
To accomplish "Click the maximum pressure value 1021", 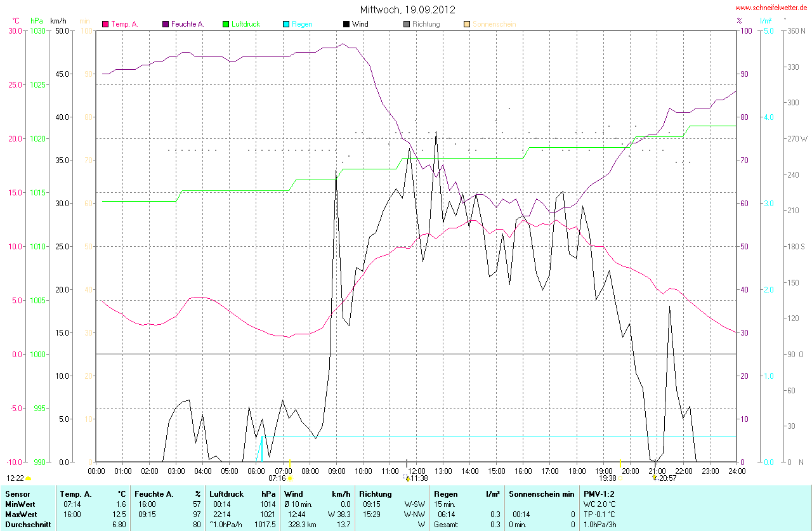I will (x=268, y=515).
